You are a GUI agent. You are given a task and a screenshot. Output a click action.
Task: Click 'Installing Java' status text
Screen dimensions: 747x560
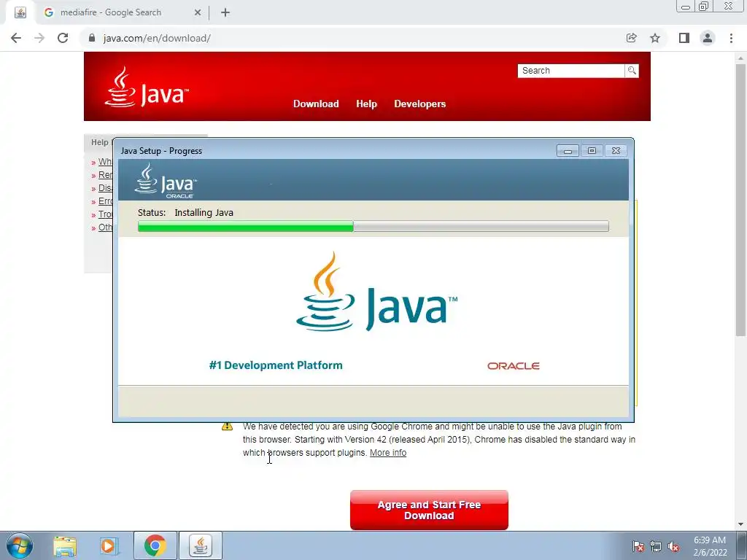(204, 213)
